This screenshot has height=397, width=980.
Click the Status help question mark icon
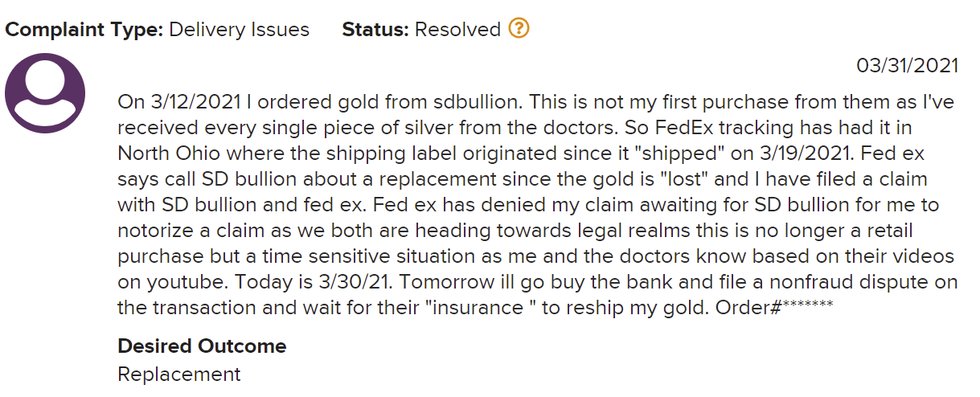(519, 30)
